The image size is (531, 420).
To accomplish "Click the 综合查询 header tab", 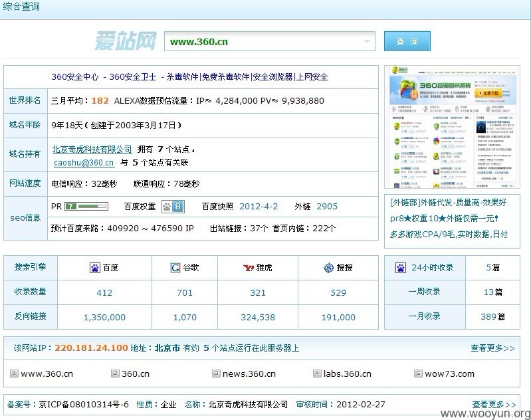I will (x=21, y=7).
